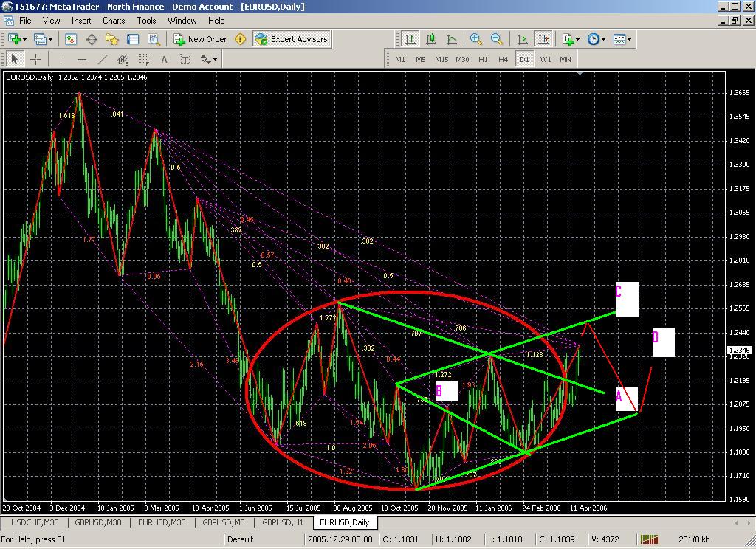
Task: Select the M15 timeframe button
Action: click(441, 59)
